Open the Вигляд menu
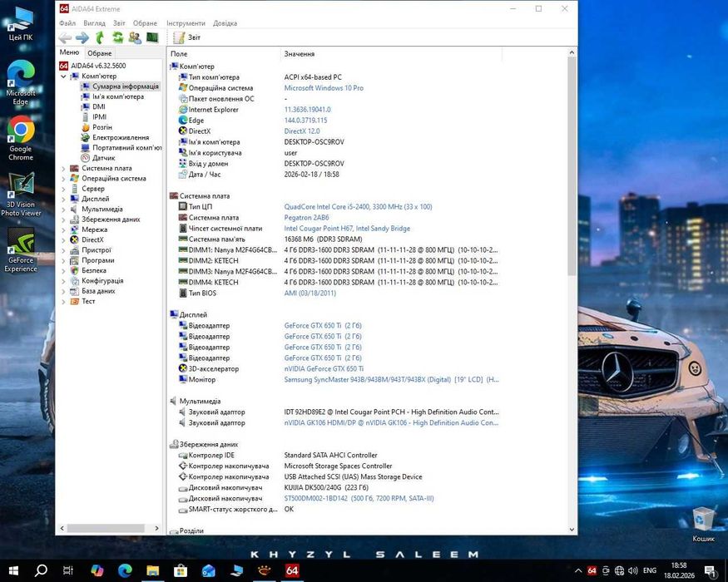The width and height of the screenshot is (728, 582). tap(94, 23)
